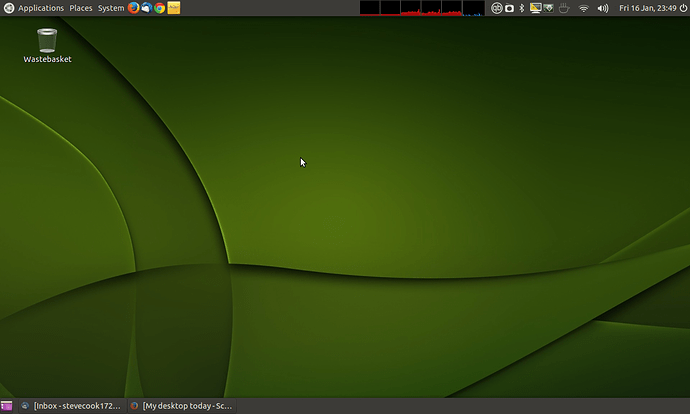Open the Wi-Fi network indicator
This screenshot has height=414, width=690.
pyautogui.click(x=584, y=8)
